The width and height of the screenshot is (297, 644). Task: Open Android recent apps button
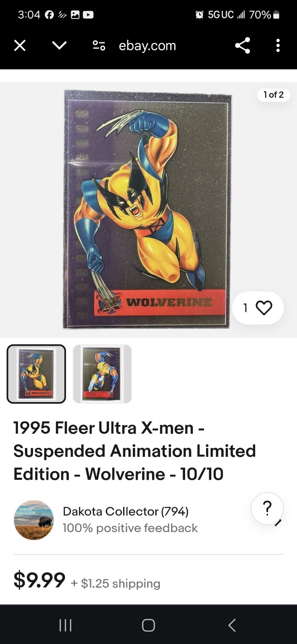[65, 625]
